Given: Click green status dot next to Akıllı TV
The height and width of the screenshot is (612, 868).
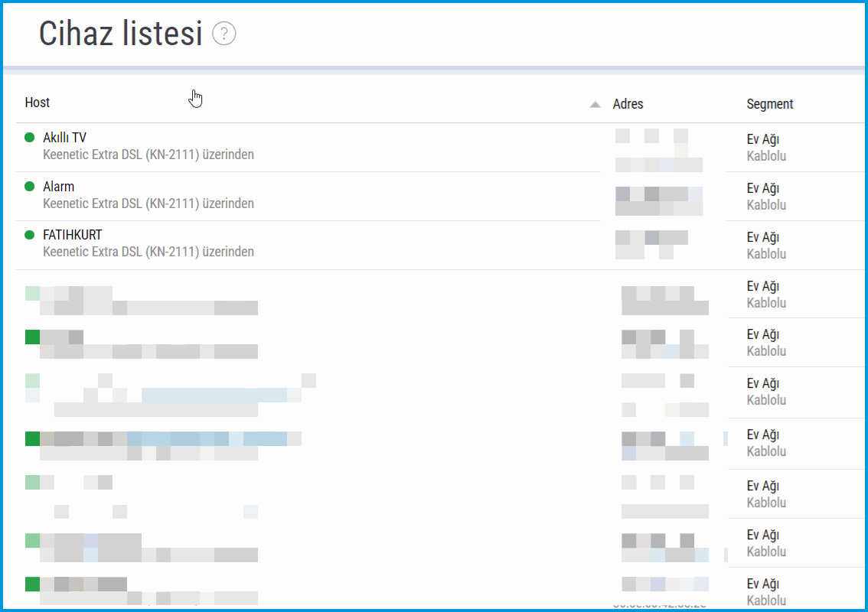Looking at the screenshot, I should click(30, 138).
